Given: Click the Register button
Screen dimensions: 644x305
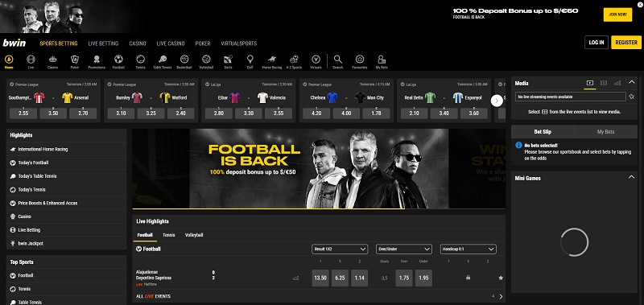Looking at the screenshot, I should (x=626, y=43).
